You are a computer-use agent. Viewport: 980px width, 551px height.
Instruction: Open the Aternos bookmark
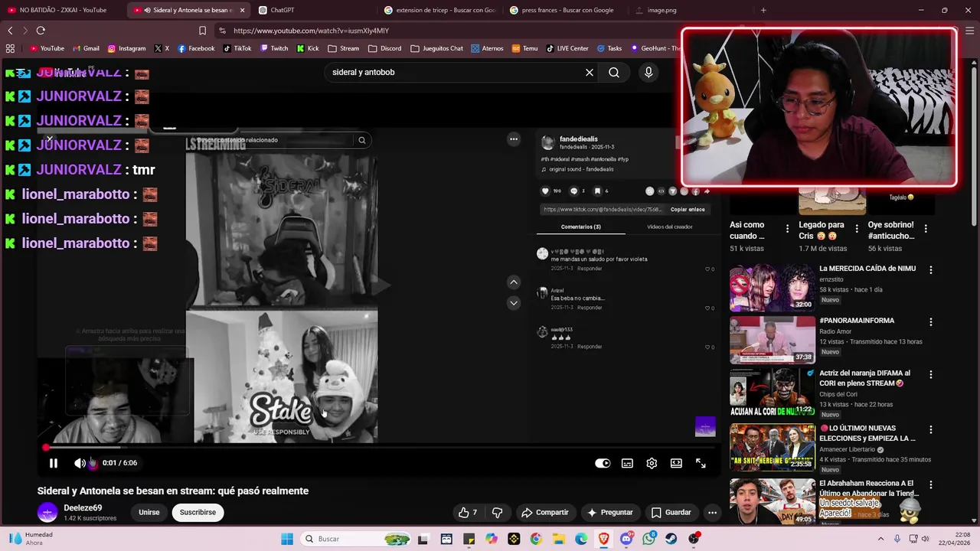point(487,48)
